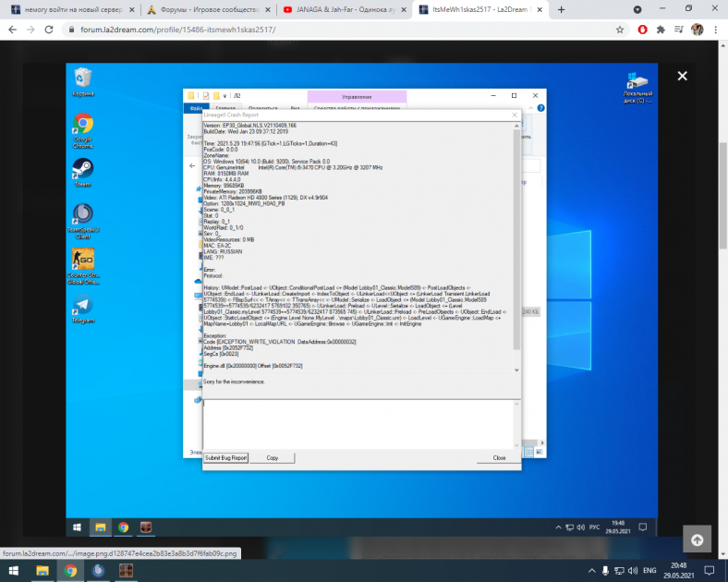The width and height of the screenshot is (728, 582).
Task: Click the pictured Explorer blue help icon
Action: pos(540,108)
